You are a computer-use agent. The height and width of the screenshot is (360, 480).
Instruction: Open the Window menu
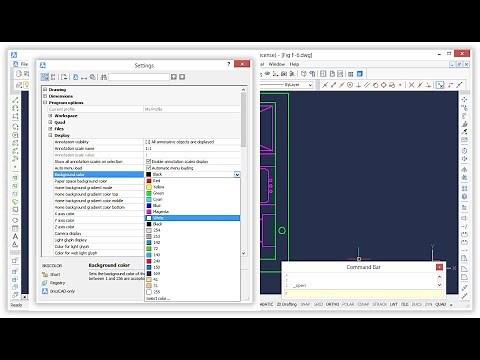click(x=277, y=64)
